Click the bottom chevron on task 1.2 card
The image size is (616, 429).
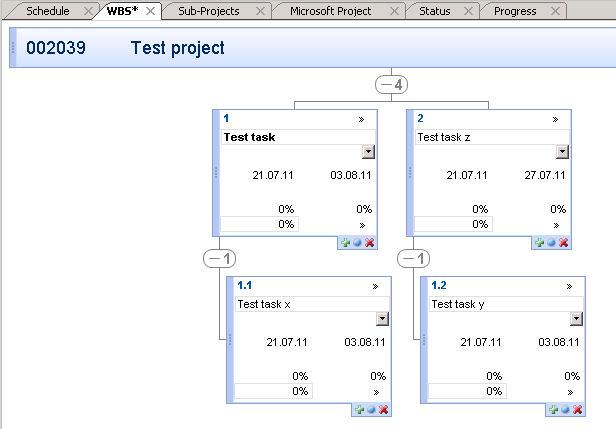pos(570,392)
